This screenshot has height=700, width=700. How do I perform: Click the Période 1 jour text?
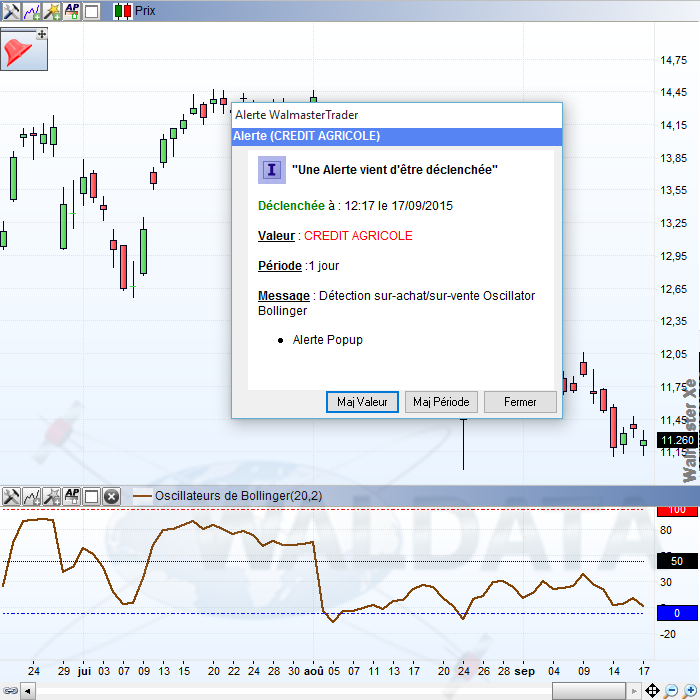(x=298, y=266)
